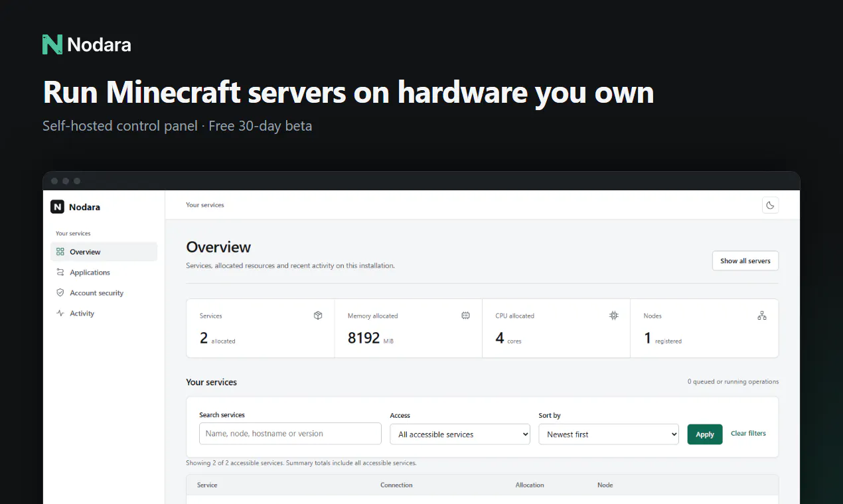Click the CPU icon on CPU allocated card
This screenshot has height=504, width=843.
[x=614, y=316]
